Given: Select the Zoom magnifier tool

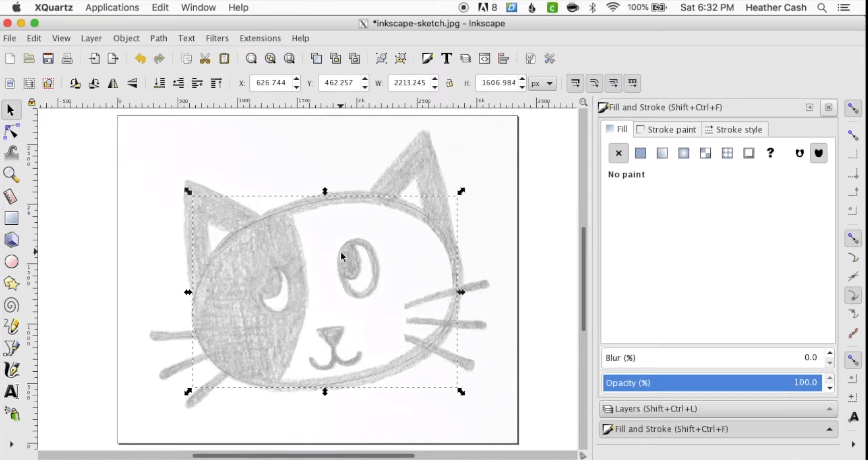Looking at the screenshot, I should [11, 175].
